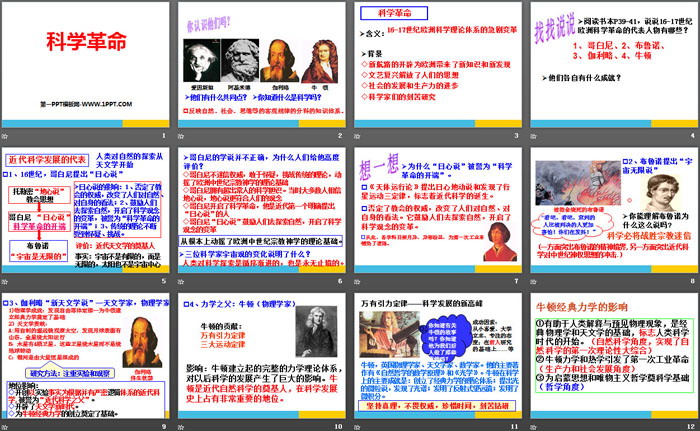Select slide 2 with four scientist portraits
Image resolution: width=700 pixels, height=431 pixels.
262,65
